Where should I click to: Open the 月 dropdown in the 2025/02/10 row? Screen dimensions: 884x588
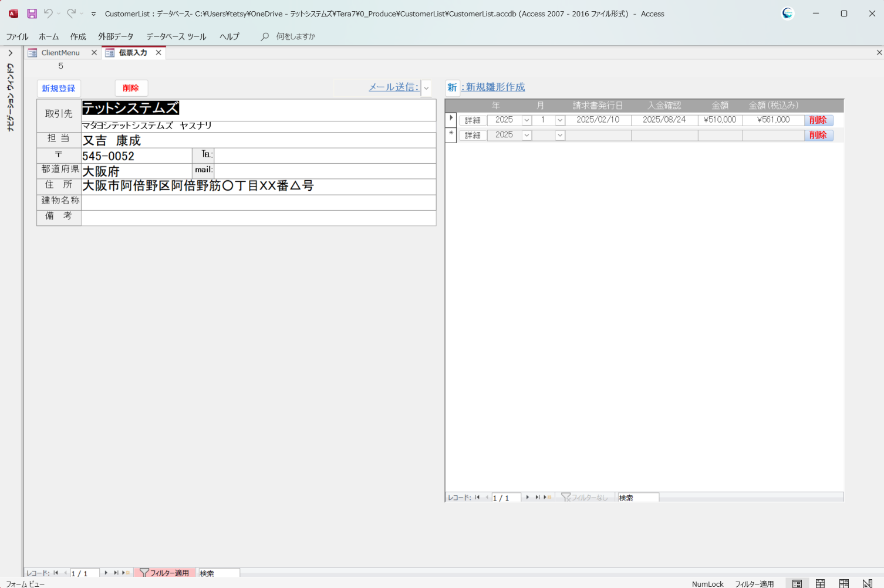click(560, 120)
